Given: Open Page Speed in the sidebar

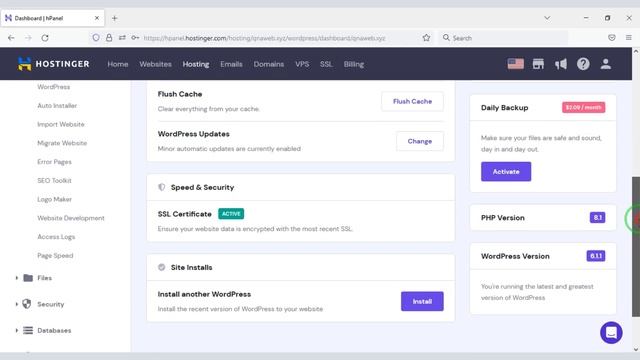Looking at the screenshot, I should tap(55, 256).
